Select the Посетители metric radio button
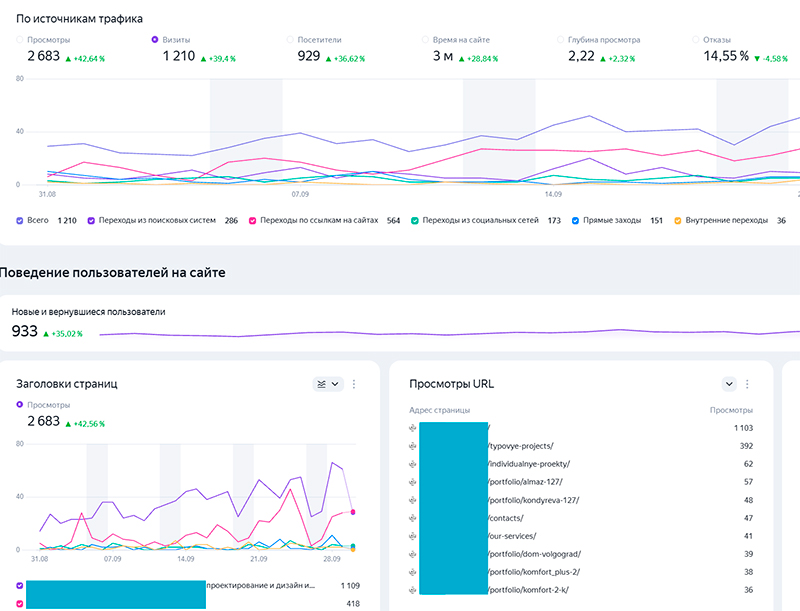This screenshot has width=800, height=611. (290, 40)
